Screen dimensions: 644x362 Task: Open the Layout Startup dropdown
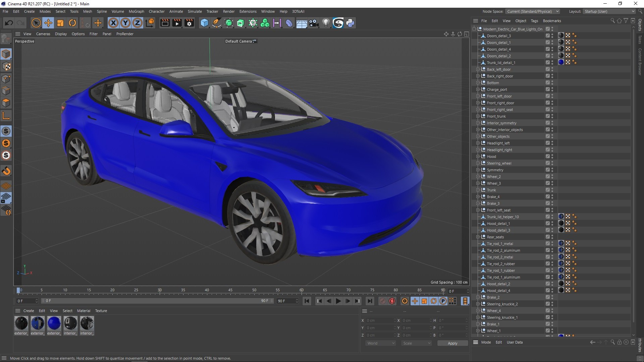click(609, 11)
